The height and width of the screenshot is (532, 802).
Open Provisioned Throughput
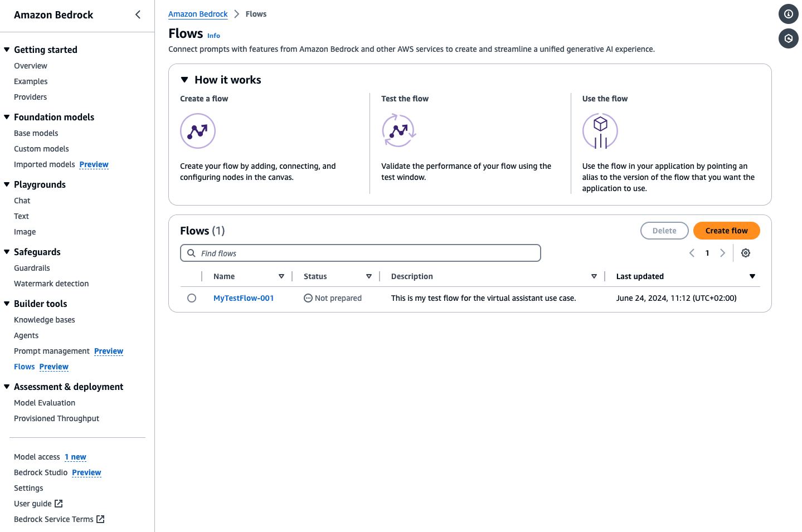coord(56,418)
